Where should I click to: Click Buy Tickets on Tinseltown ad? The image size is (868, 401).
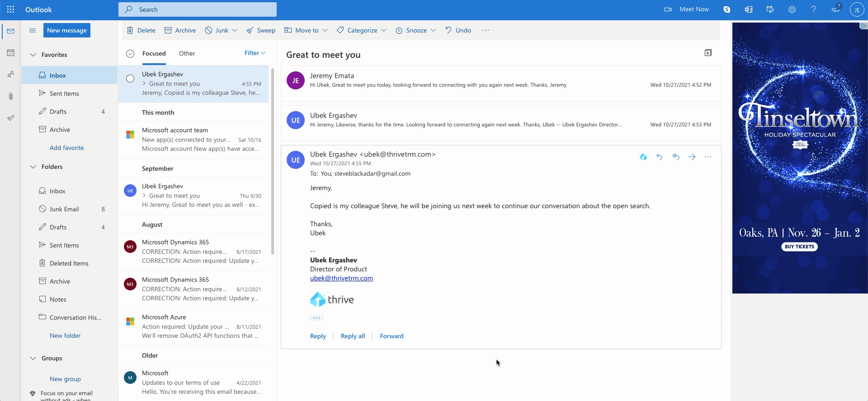(x=799, y=247)
